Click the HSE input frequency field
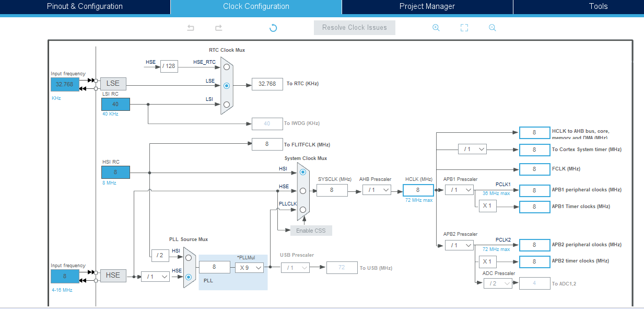This screenshot has width=644, height=309. (x=65, y=276)
